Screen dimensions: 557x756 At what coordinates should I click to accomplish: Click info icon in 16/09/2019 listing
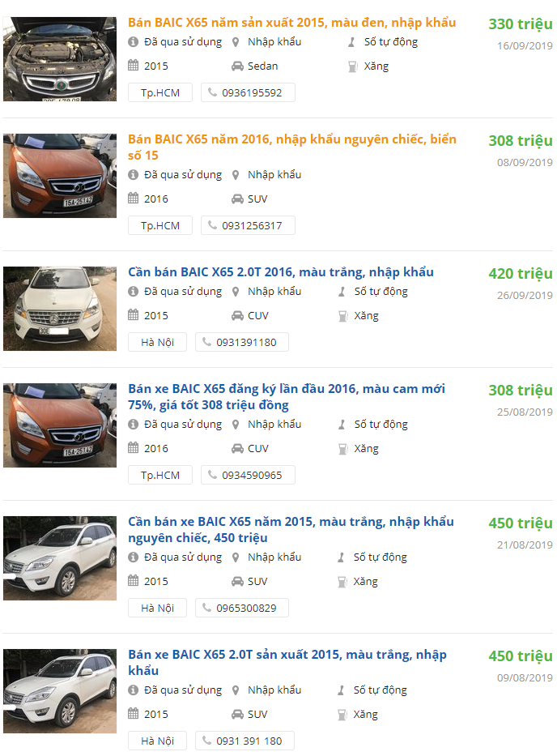(x=134, y=42)
